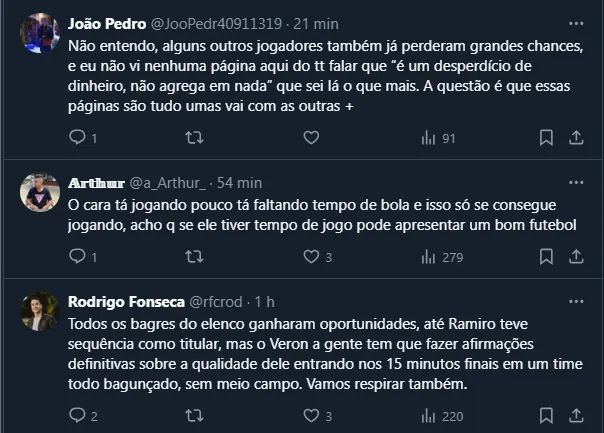Share Arthur's tweet
The width and height of the screenshot is (604, 433).
click(575, 257)
